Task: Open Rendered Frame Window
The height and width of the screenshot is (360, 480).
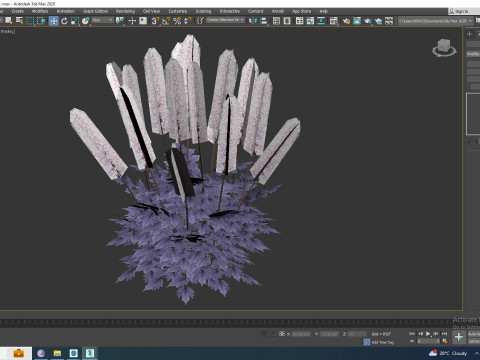Action: (x=357, y=21)
